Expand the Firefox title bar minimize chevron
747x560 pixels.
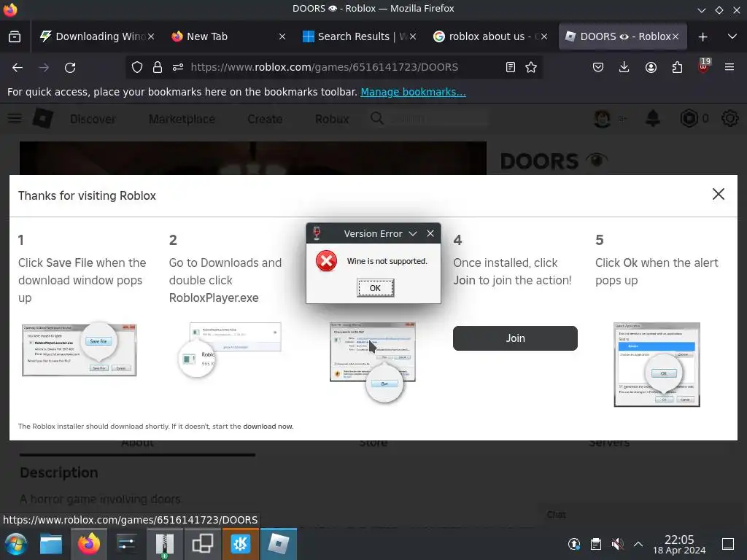pos(701,9)
